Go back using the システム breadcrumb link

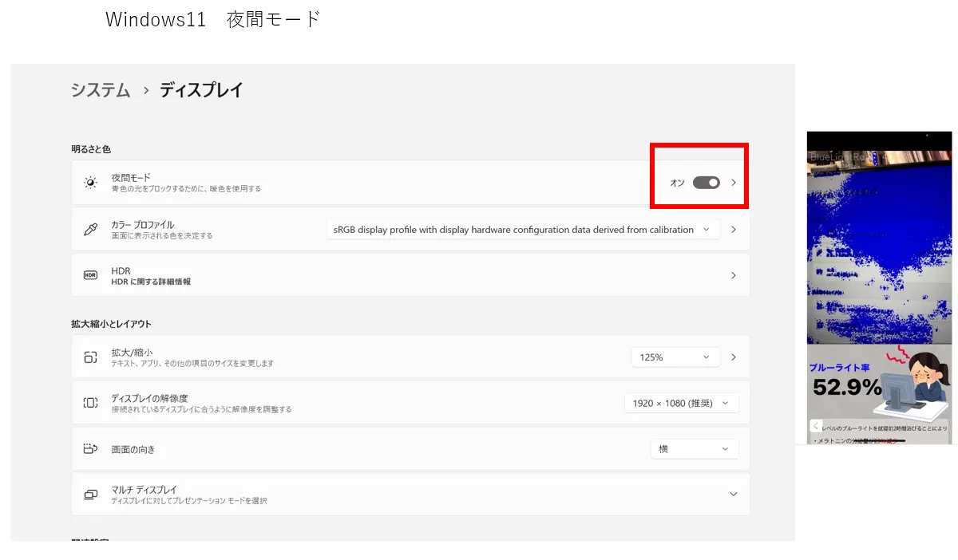101,90
